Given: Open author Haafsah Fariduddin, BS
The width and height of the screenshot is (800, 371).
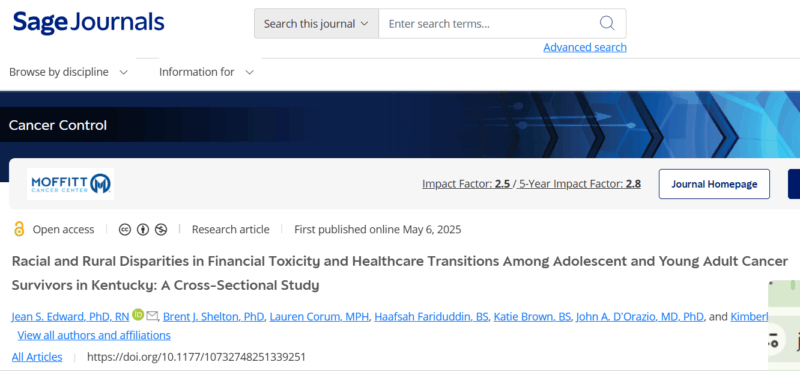Looking at the screenshot, I should click(431, 317).
